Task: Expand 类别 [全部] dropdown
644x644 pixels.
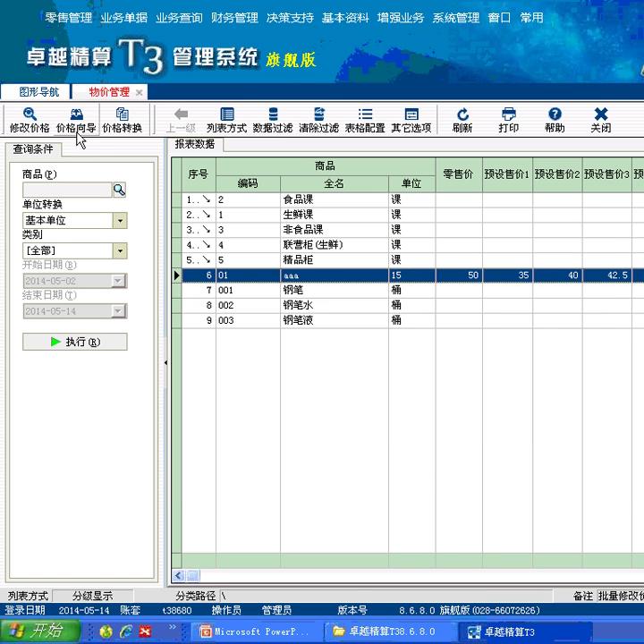Action: (120, 250)
